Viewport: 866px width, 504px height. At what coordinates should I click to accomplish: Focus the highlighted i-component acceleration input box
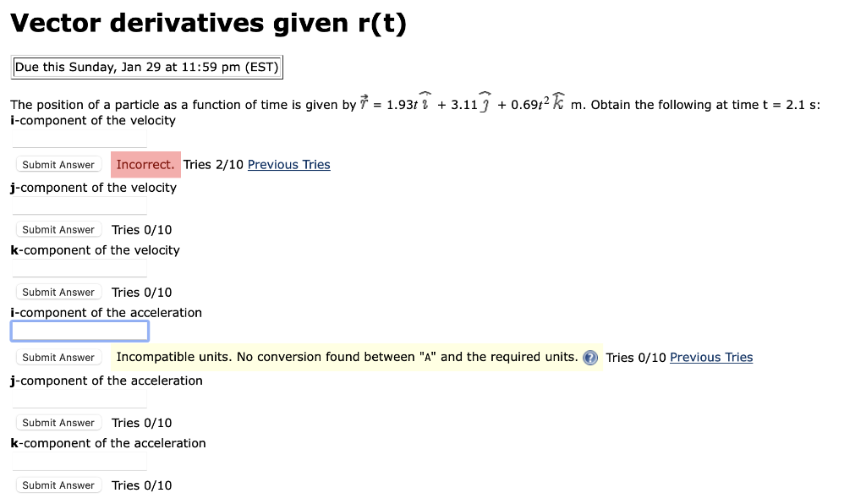(x=79, y=330)
